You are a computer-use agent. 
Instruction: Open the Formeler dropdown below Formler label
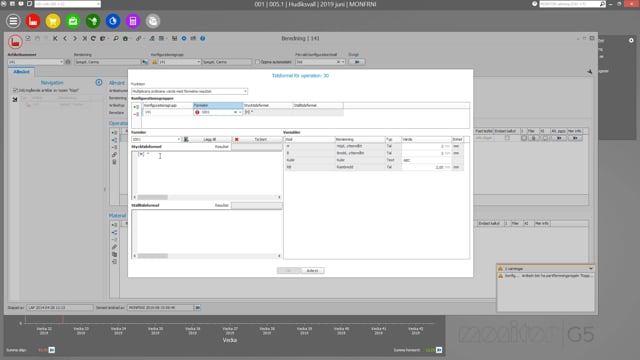pos(179,140)
